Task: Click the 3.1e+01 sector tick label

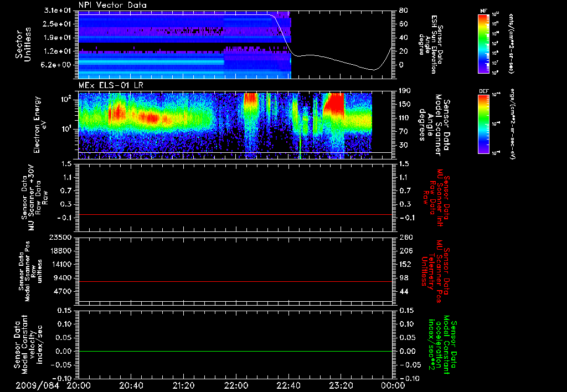Action: click(57, 11)
